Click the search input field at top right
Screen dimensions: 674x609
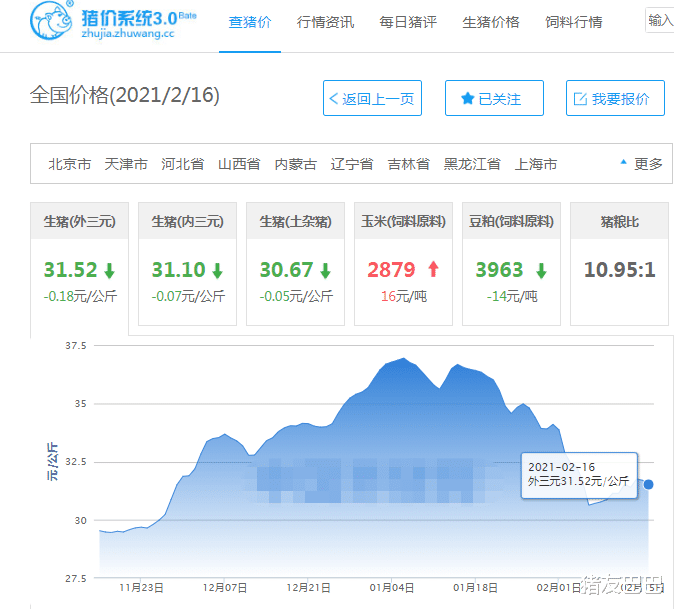tap(660, 20)
